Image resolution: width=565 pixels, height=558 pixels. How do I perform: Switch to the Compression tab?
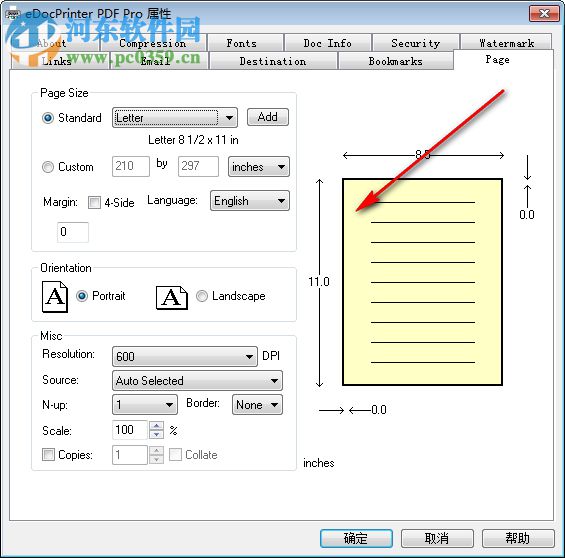click(153, 43)
